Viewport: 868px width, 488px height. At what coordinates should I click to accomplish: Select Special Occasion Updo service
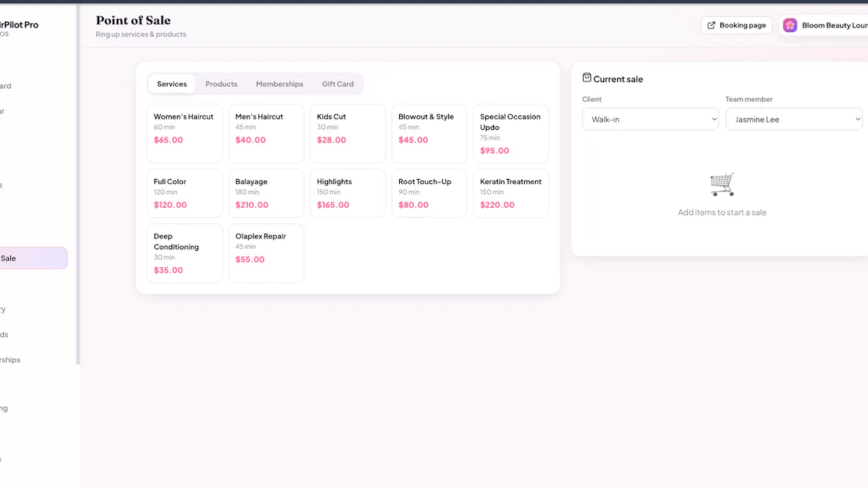[511, 133]
